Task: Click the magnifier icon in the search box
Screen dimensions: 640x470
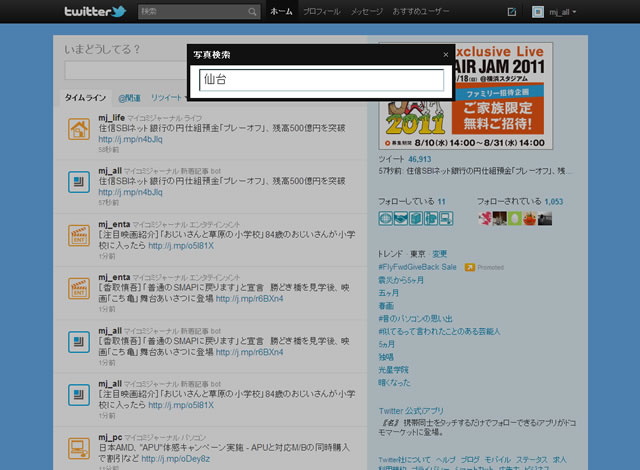Action: pyautogui.click(x=252, y=12)
